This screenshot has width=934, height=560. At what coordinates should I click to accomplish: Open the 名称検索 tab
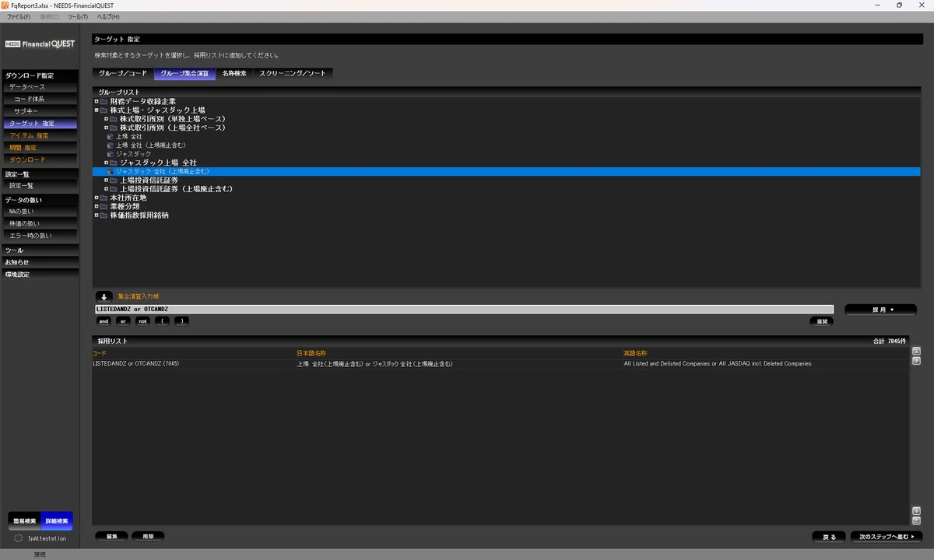234,73
